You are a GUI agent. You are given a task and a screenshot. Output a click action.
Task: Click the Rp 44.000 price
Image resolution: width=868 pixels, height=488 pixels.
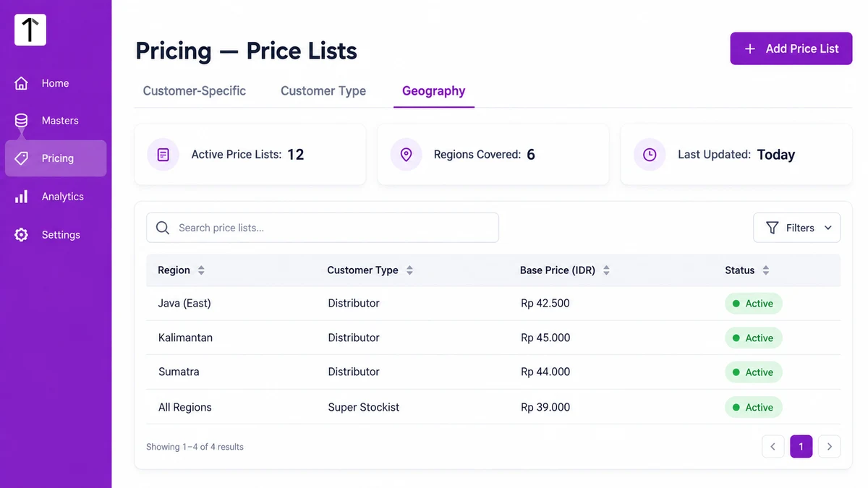click(545, 372)
